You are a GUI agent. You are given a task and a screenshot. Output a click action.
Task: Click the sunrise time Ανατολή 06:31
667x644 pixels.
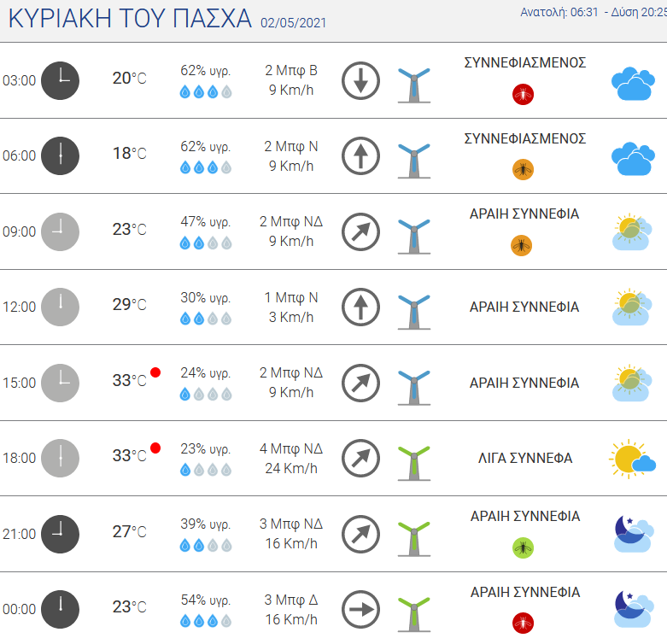pyautogui.click(x=559, y=12)
